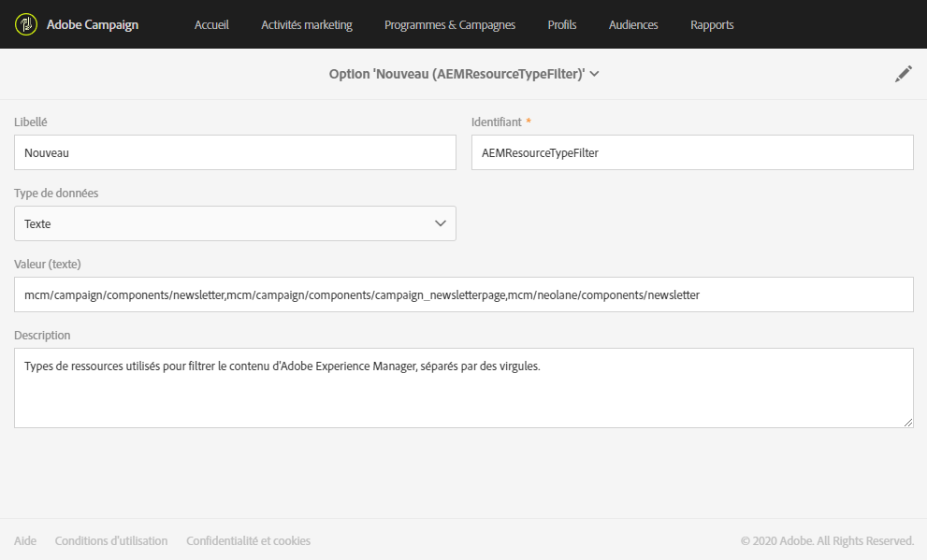Go to the Profils menu
This screenshot has height=560, width=927.
coord(561,25)
